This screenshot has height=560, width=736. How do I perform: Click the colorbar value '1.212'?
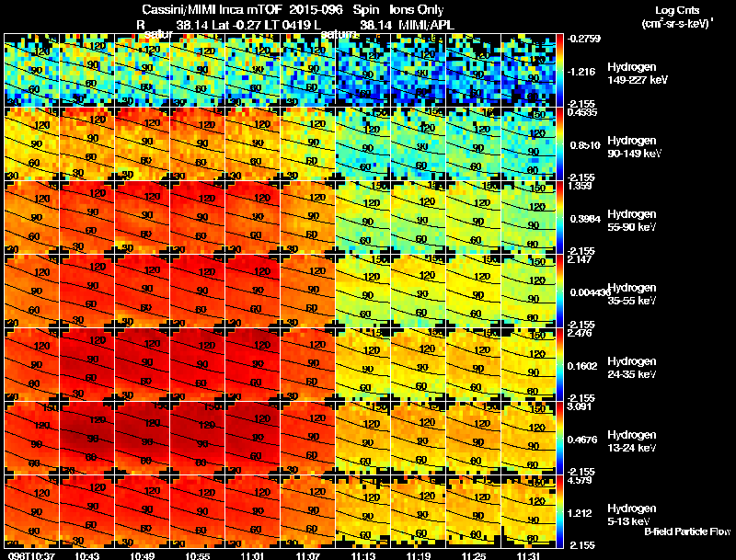coord(580,514)
